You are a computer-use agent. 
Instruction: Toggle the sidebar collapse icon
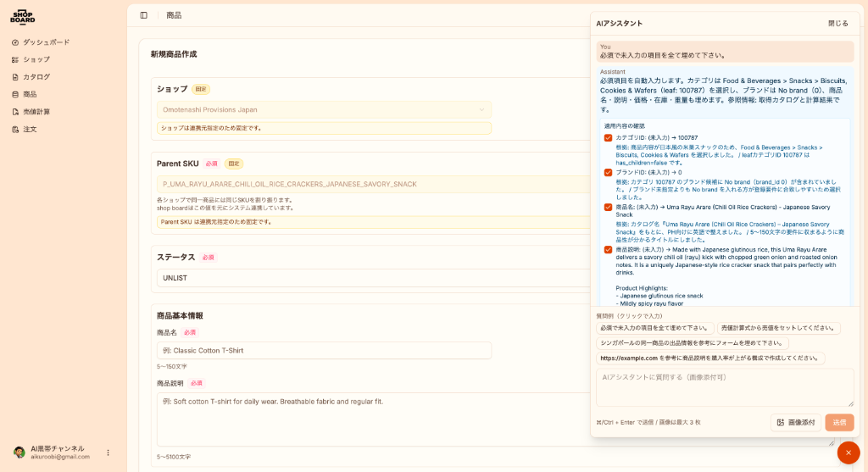(x=144, y=15)
